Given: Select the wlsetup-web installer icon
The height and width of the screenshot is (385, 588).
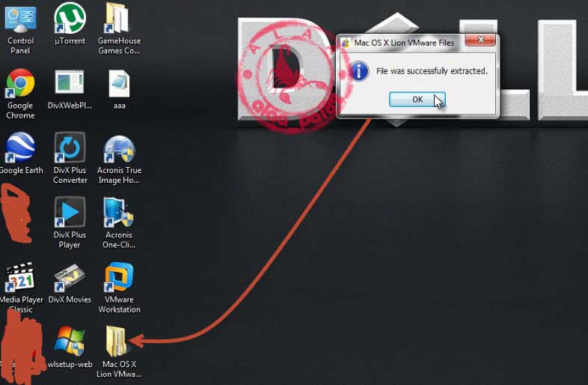Looking at the screenshot, I should tap(70, 348).
